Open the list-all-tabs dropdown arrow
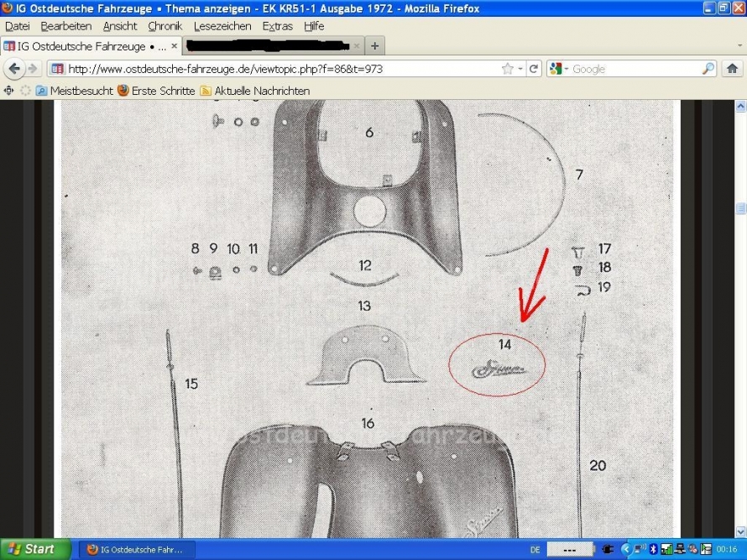The height and width of the screenshot is (560, 747). 739,45
